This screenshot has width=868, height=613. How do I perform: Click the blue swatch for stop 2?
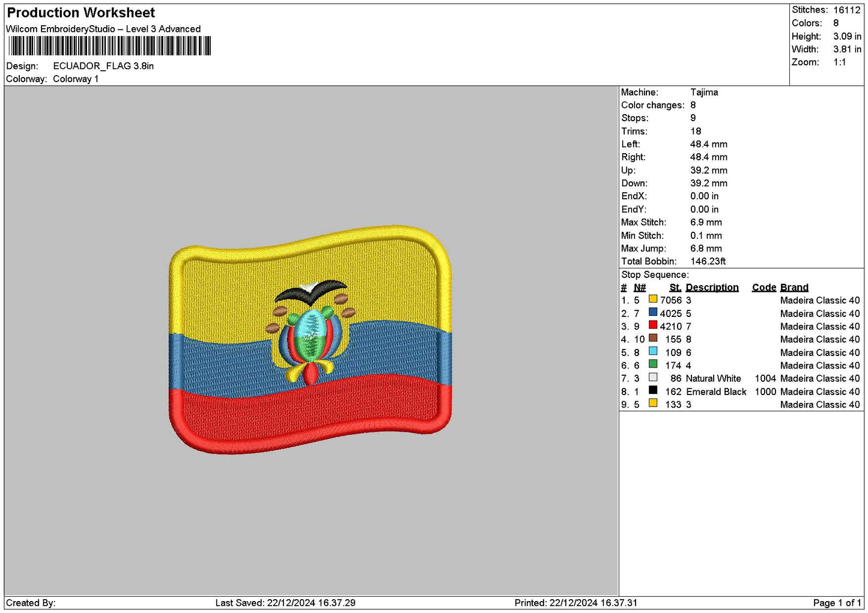pos(653,312)
